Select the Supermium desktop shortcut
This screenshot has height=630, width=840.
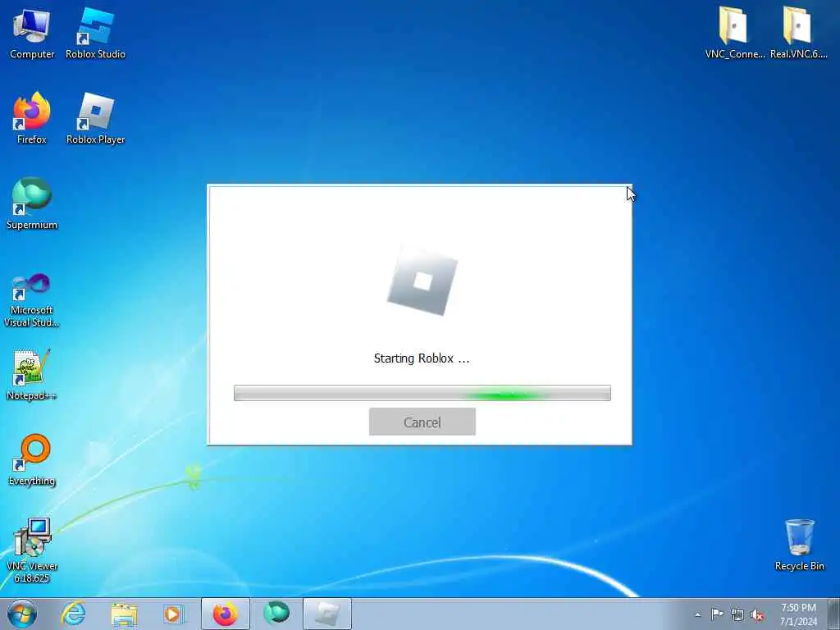click(32, 203)
